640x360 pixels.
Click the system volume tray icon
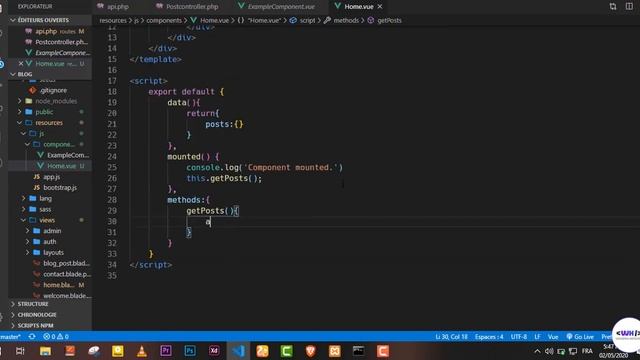pos(549,351)
